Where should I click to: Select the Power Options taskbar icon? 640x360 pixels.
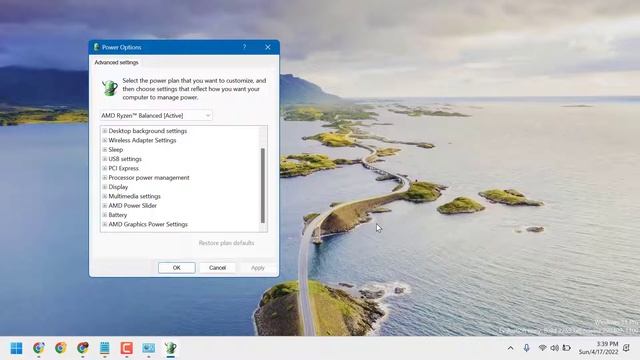[171, 348]
